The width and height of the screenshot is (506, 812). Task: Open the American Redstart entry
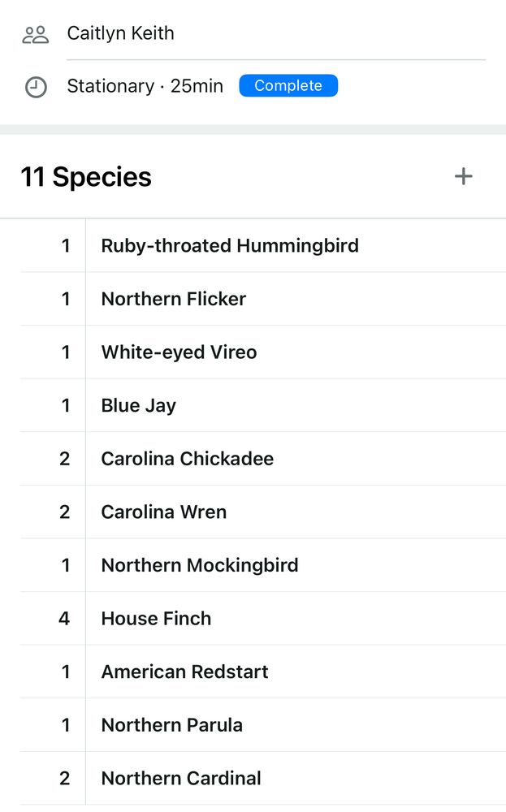(263, 672)
